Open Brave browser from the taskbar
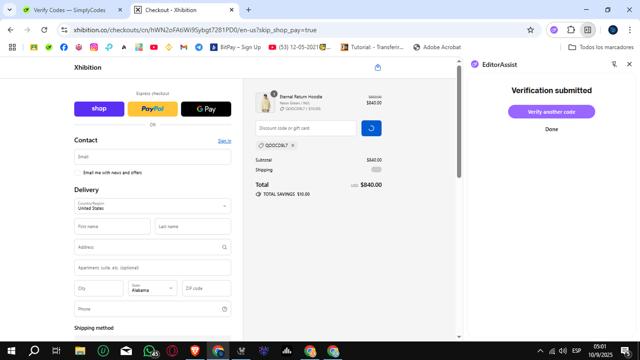The image size is (640, 360). click(x=195, y=351)
